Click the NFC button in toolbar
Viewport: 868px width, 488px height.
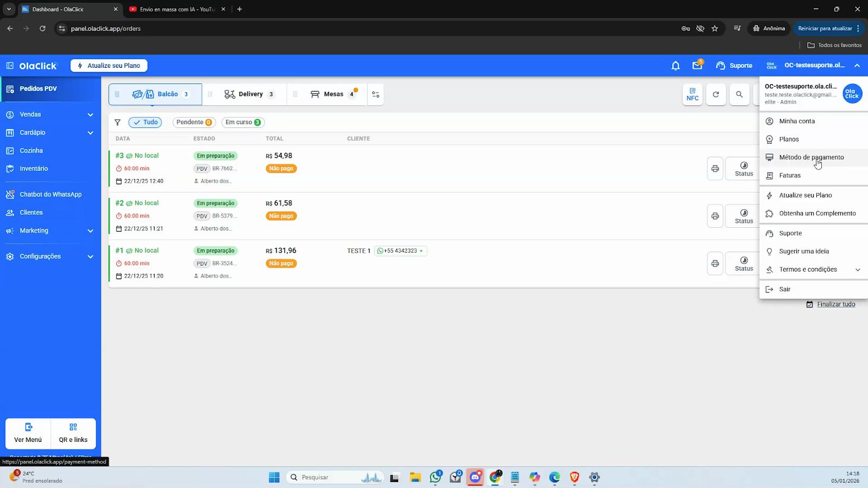692,94
